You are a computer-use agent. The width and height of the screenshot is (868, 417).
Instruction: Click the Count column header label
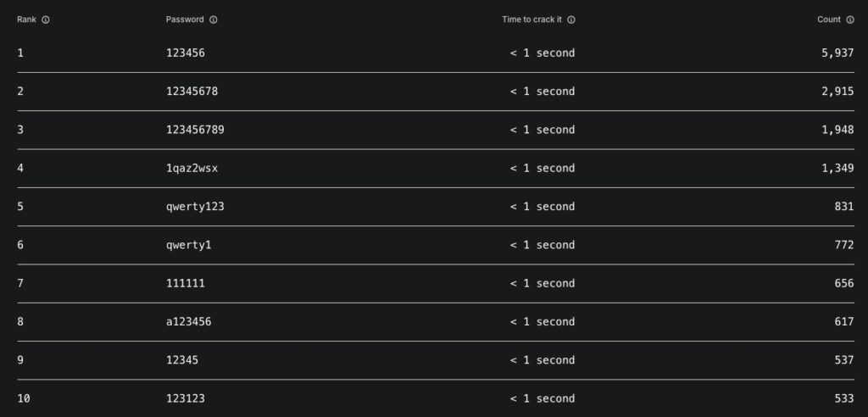click(829, 19)
